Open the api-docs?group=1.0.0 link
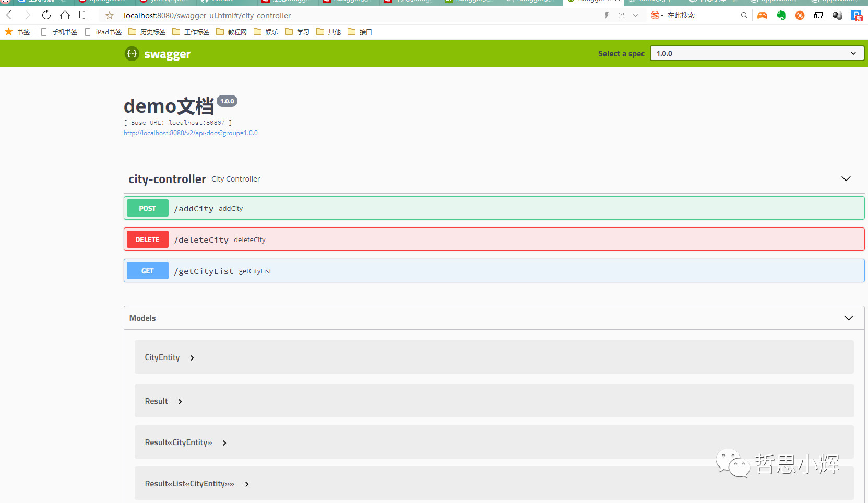Image resolution: width=868 pixels, height=503 pixels. point(191,133)
